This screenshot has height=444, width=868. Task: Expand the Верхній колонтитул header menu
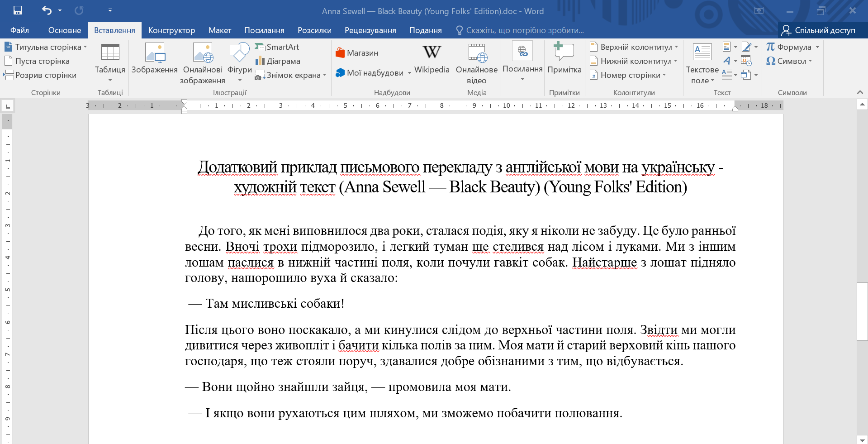pyautogui.click(x=677, y=47)
